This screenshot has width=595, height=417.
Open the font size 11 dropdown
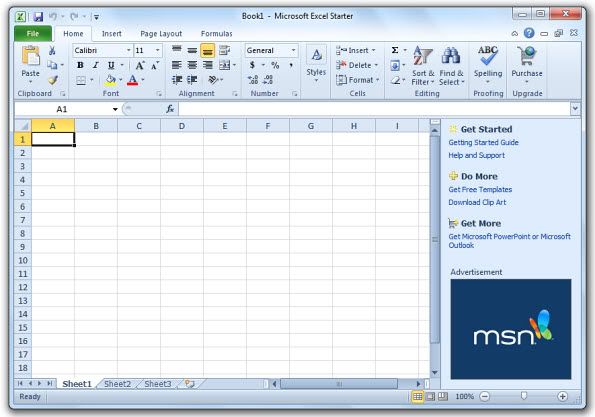click(x=157, y=50)
